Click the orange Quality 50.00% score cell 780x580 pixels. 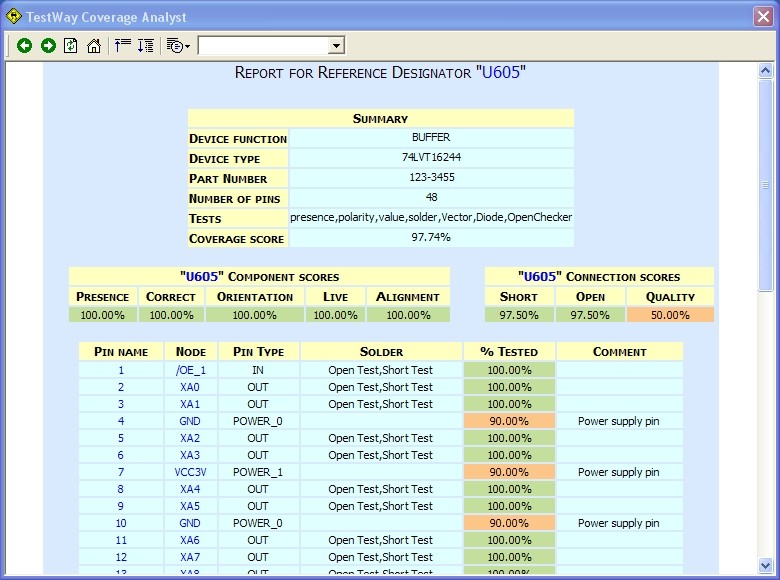point(670,315)
